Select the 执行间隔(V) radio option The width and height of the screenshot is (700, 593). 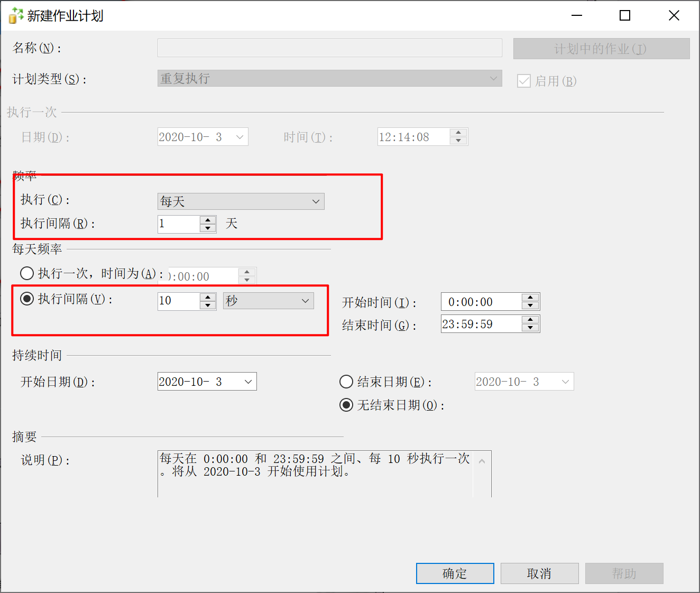point(27,299)
